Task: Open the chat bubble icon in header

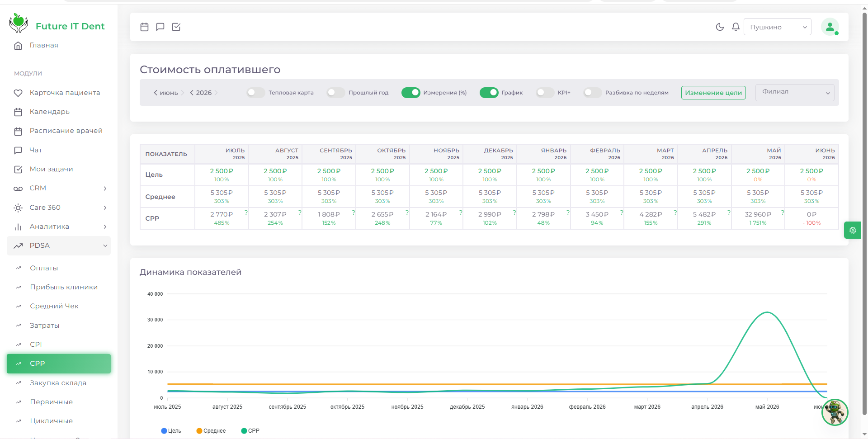Action: [160, 27]
